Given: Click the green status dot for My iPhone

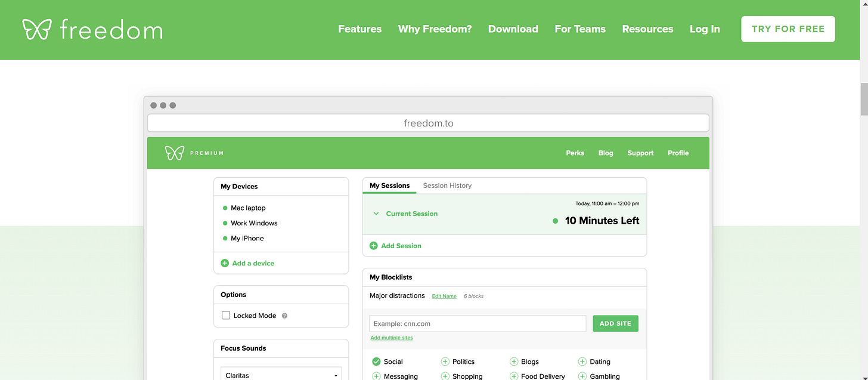Looking at the screenshot, I should (x=225, y=238).
